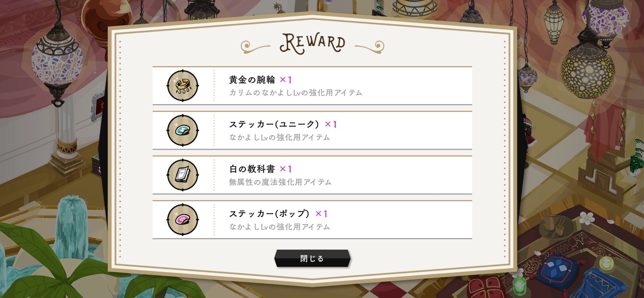Image resolution: width=644 pixels, height=298 pixels.
Task: Tap the description under ステッカー(ユニーク)
Action: click(x=279, y=138)
